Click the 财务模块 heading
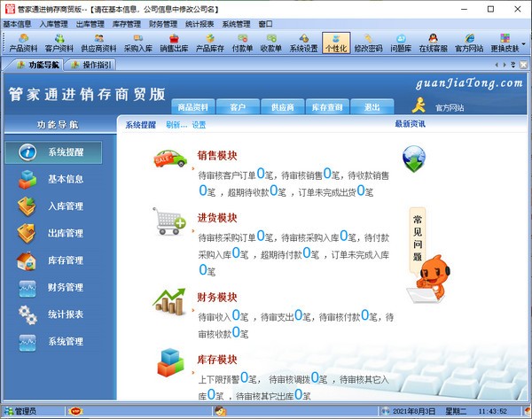Viewport: 532px width, 419px height. click(217, 298)
